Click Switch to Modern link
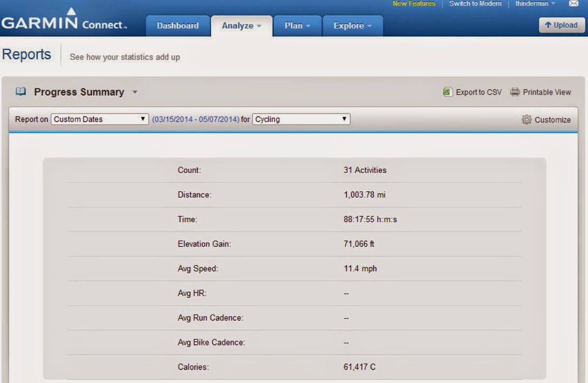588x383 pixels. tap(475, 3)
